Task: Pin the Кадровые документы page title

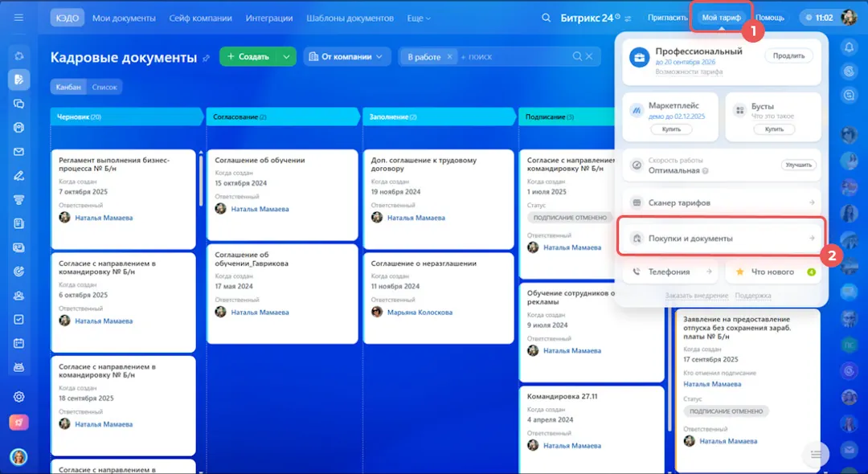Action: coord(207,58)
